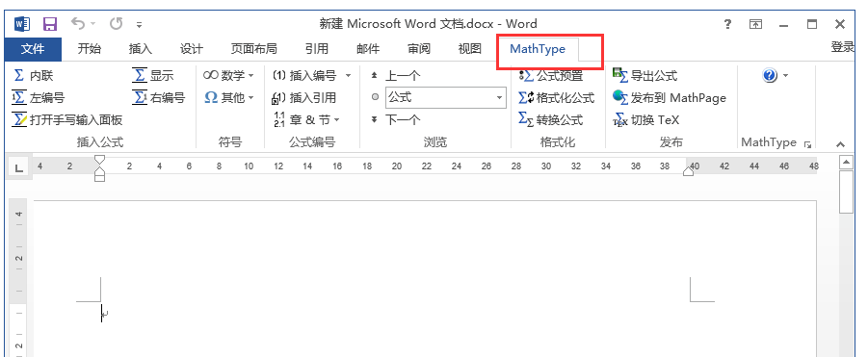The image size is (868, 357).
Task: Click 插入编号 to insert equation number
Action: (304, 76)
